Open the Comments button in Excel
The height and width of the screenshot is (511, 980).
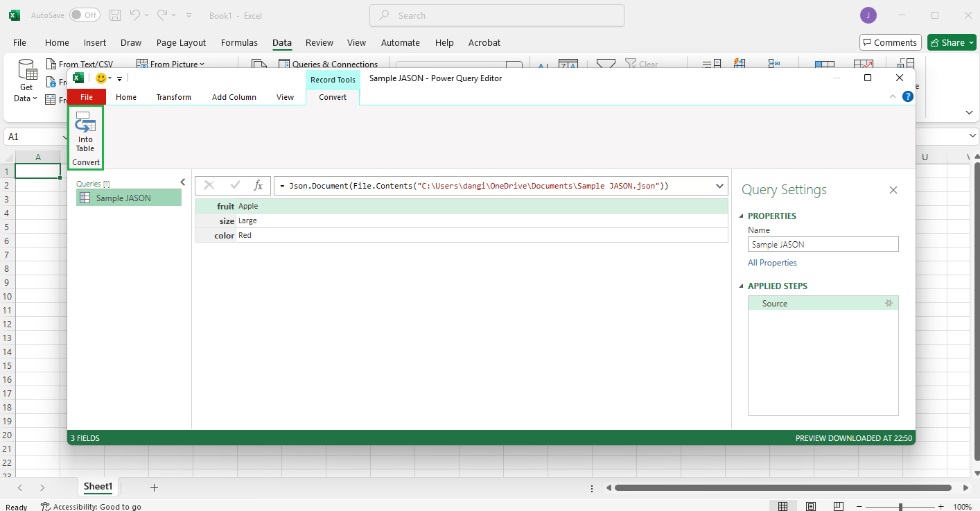click(x=890, y=42)
